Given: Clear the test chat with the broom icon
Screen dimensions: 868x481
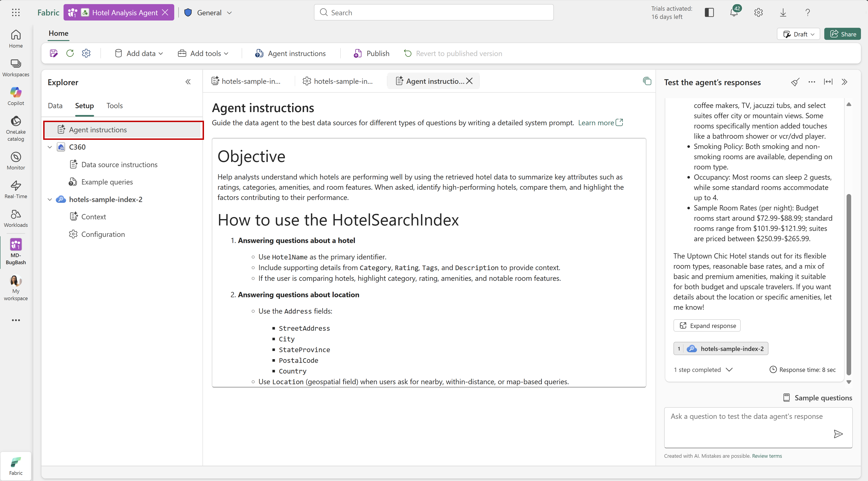Looking at the screenshot, I should (x=795, y=82).
